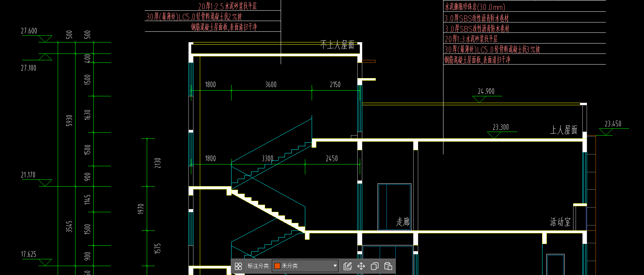
Task: Select the 不上人屋面 roof label
Action: coord(337,45)
